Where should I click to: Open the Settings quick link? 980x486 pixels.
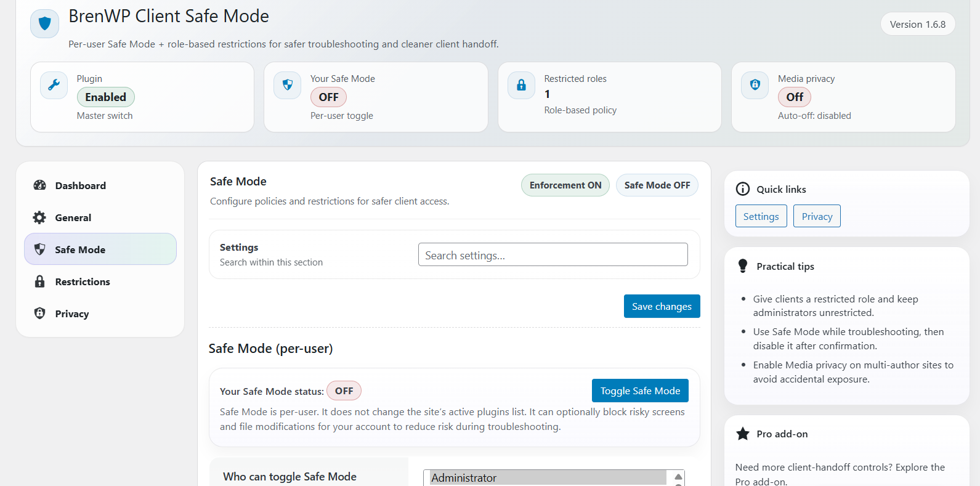click(761, 216)
